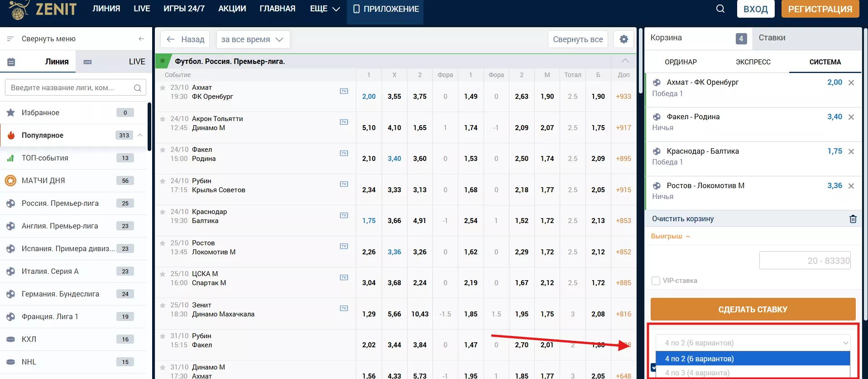Open system type dropdown '4 по 2'
This screenshot has width=868, height=379.
(753, 343)
